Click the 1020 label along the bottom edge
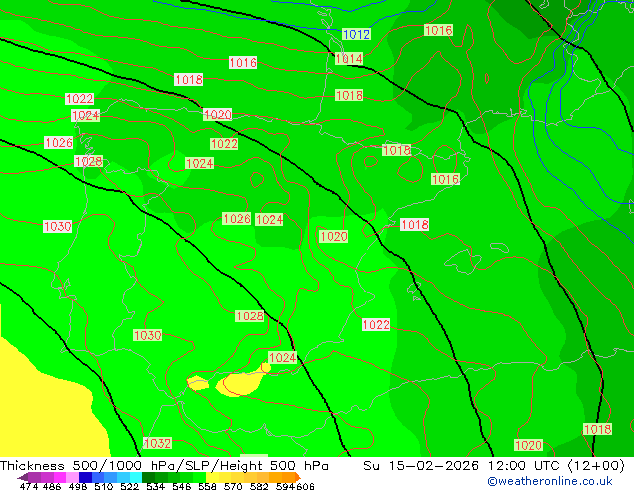634x490 pixels. click(528, 445)
